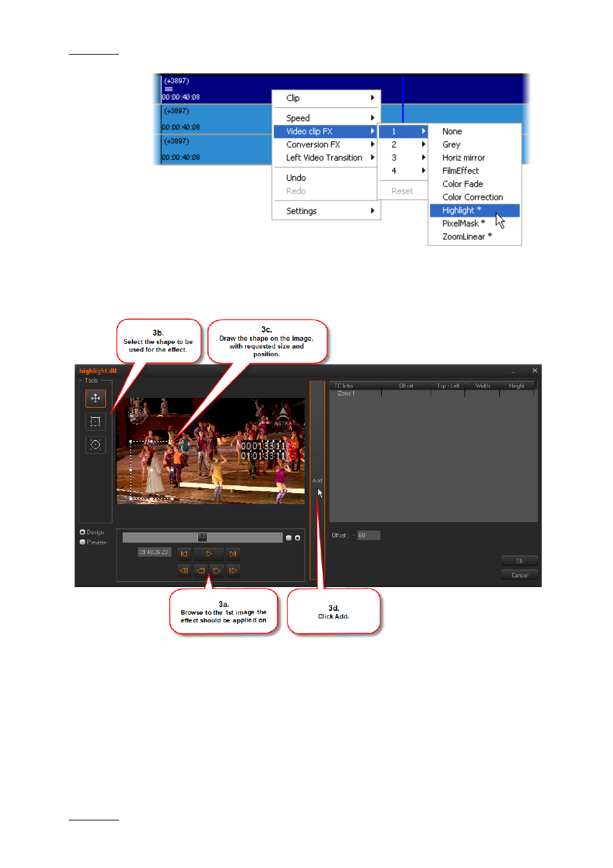Confirm with the Ok button
The height and width of the screenshot is (868, 613).
coord(519,561)
